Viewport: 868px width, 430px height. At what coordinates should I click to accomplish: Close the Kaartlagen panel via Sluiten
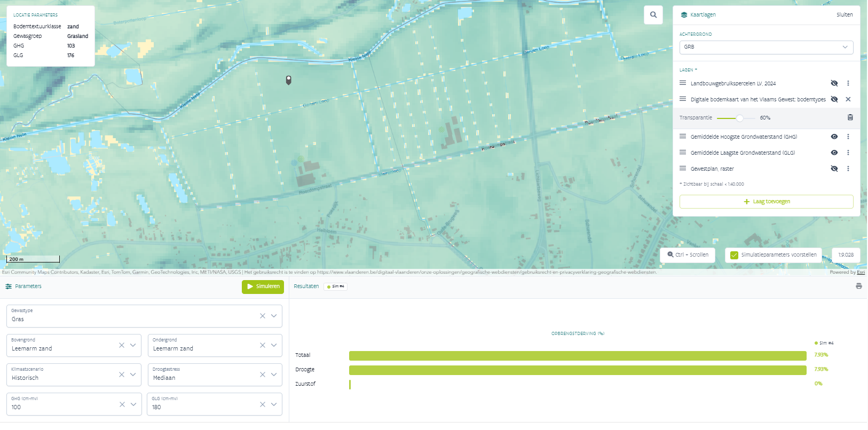[845, 15]
